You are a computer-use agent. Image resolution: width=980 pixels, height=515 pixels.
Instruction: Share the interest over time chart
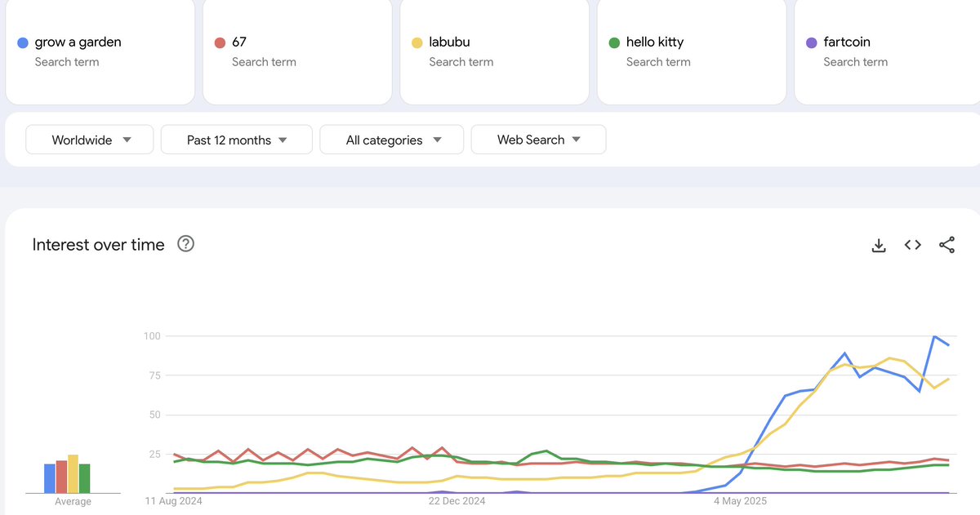947,245
